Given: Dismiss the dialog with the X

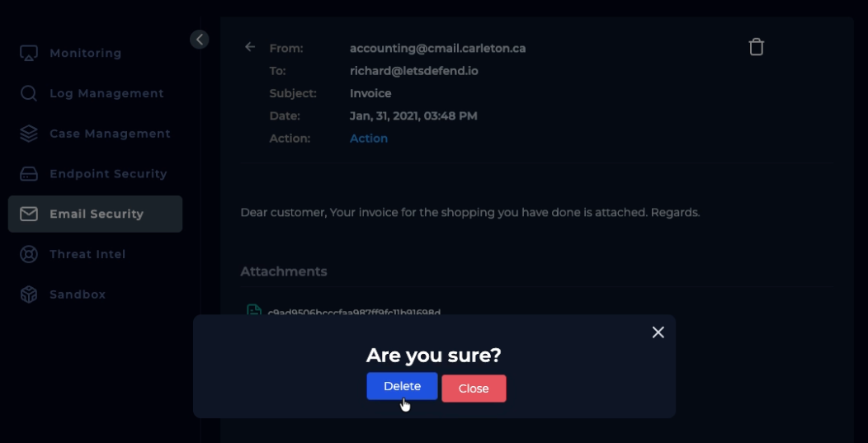Looking at the screenshot, I should point(658,332).
